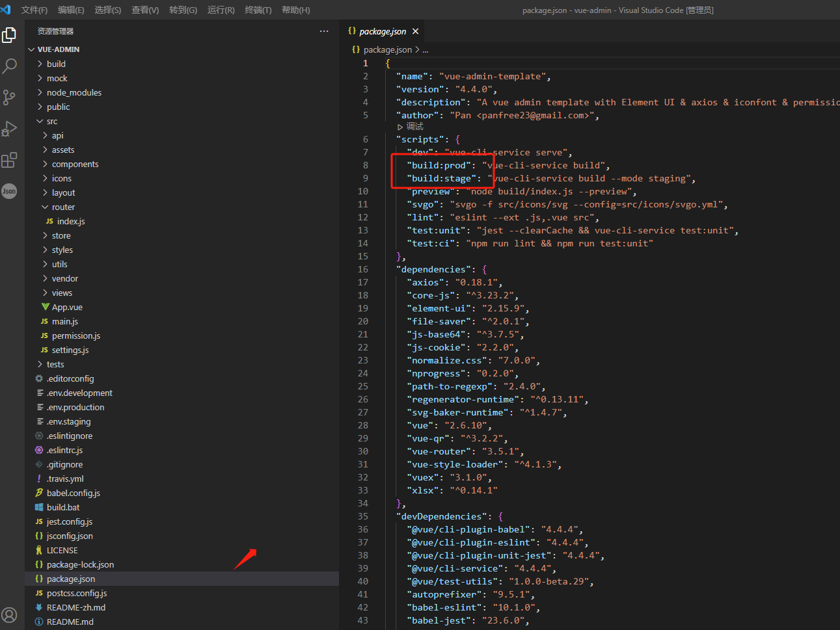The width and height of the screenshot is (840, 630).
Task: Open index.js under router
Action: coord(182,221)
